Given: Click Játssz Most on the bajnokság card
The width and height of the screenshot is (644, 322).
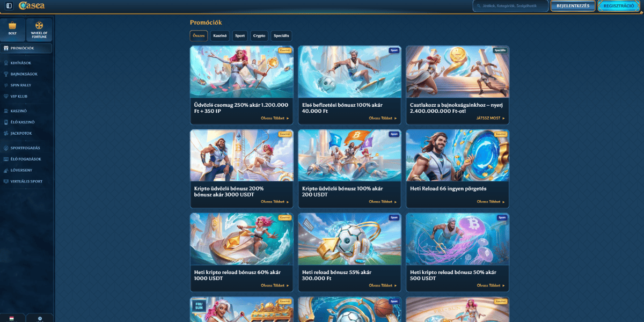Looking at the screenshot, I should pyautogui.click(x=491, y=118).
